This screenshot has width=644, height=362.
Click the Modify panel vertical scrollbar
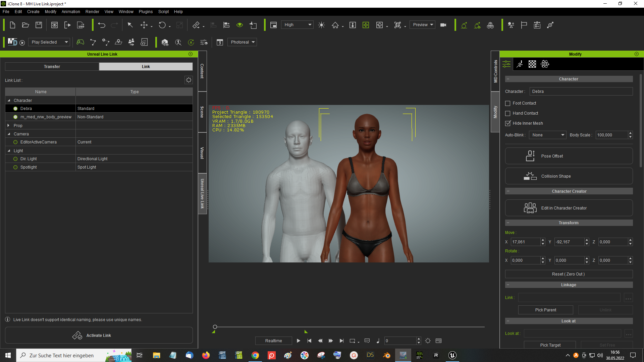tap(641, 121)
